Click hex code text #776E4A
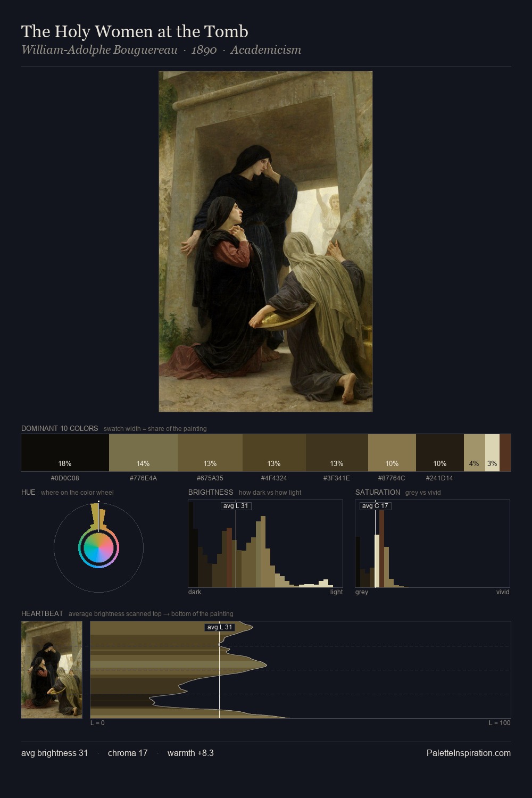The height and width of the screenshot is (798, 532). (x=143, y=478)
